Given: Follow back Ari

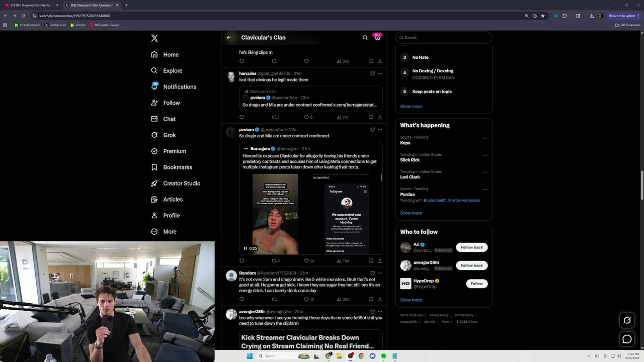Looking at the screenshot, I should [472, 247].
